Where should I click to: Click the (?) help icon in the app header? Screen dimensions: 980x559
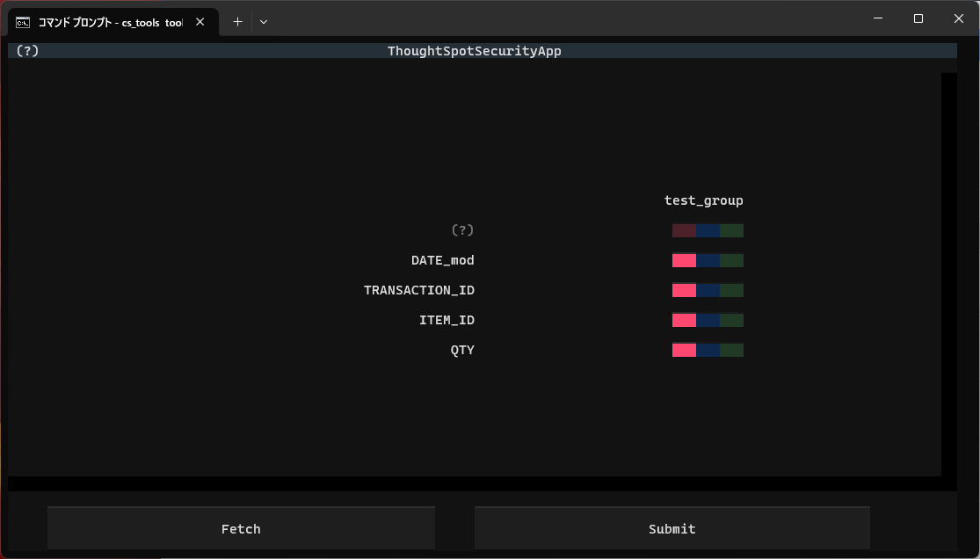(x=27, y=51)
